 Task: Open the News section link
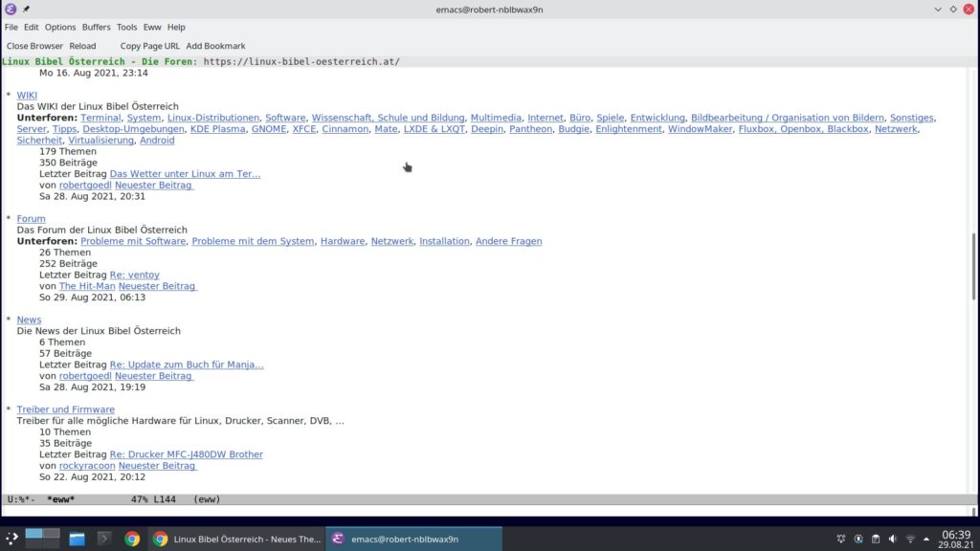click(x=29, y=320)
